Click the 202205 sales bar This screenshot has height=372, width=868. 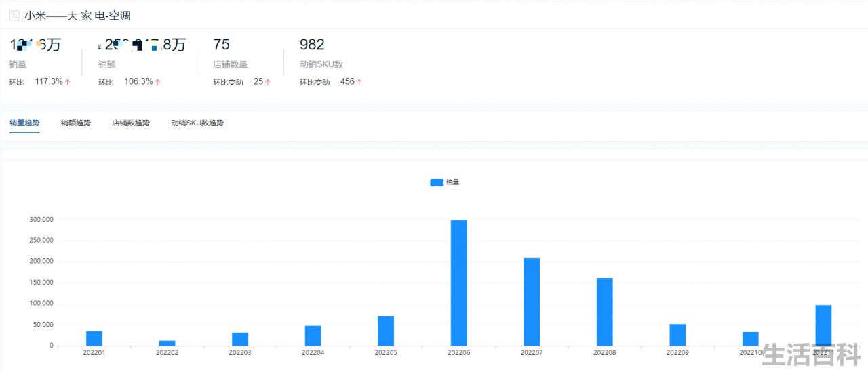[386, 331]
